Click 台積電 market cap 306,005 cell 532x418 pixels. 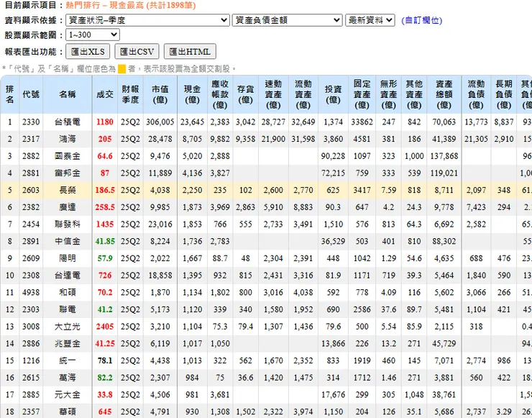click(160, 122)
